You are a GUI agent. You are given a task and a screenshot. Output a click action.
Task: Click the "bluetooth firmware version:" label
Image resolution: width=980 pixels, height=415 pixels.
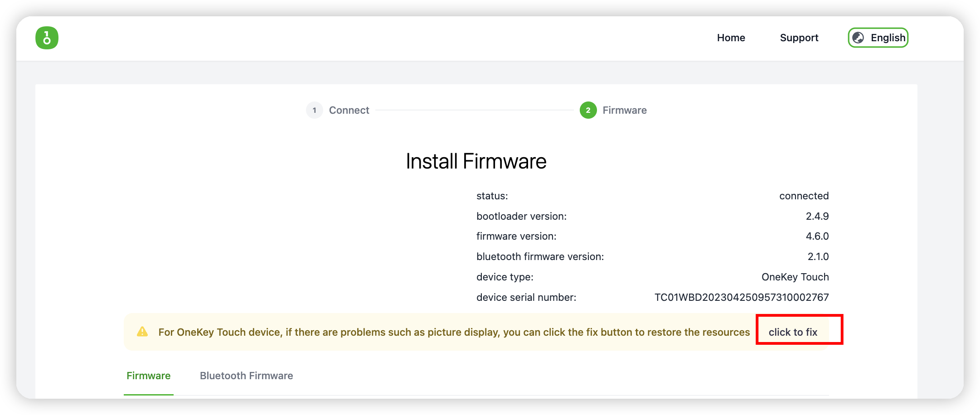pos(540,256)
